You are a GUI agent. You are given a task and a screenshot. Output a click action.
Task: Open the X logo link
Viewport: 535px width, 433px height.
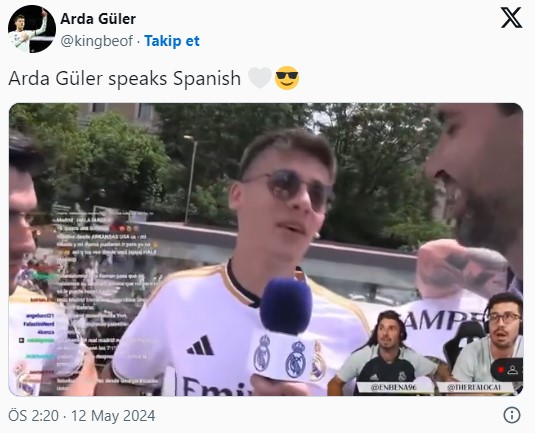click(511, 18)
